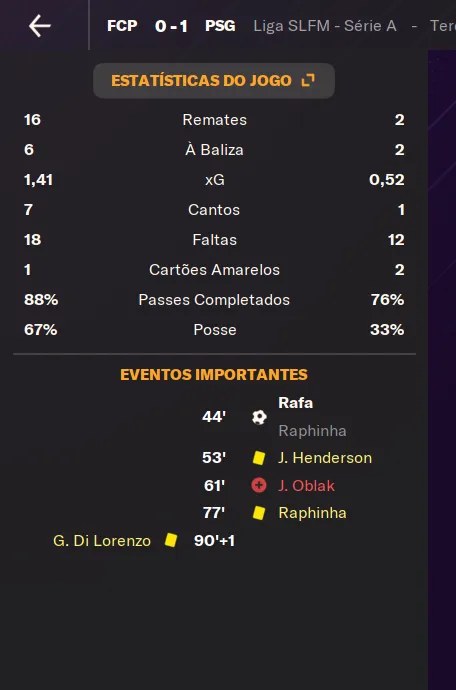Click the PSG team abbreviation in header
Screen dimensions: 456x690
coord(220,26)
